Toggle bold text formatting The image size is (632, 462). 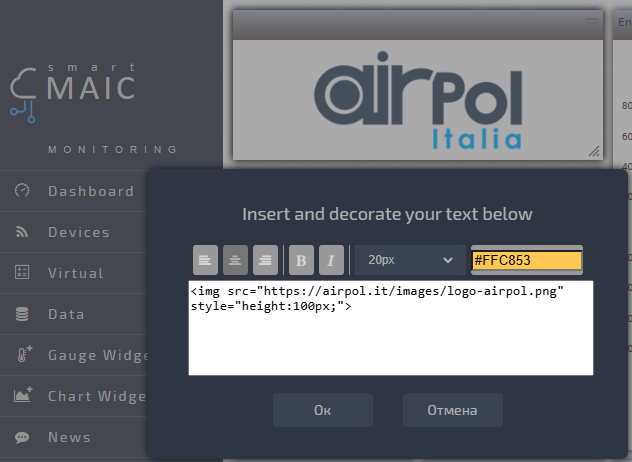300,260
